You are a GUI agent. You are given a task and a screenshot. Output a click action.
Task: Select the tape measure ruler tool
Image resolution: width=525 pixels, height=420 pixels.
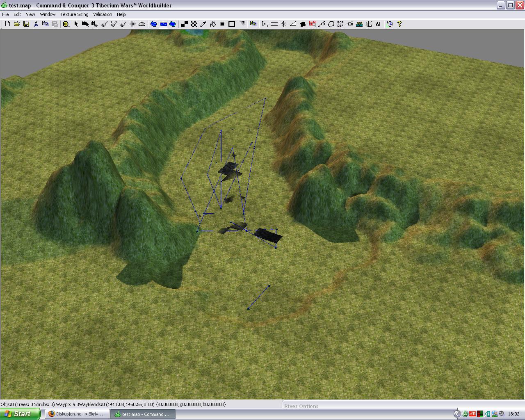66,24
